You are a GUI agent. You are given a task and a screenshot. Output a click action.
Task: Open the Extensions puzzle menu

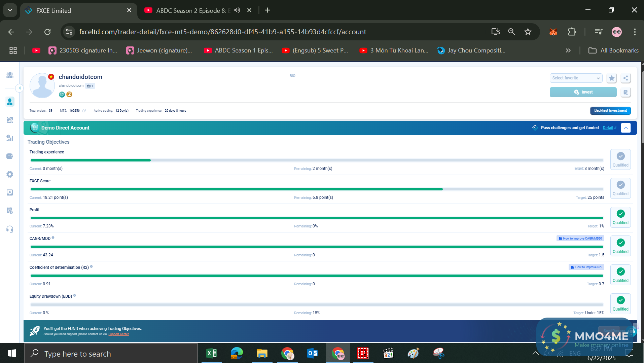tap(572, 32)
